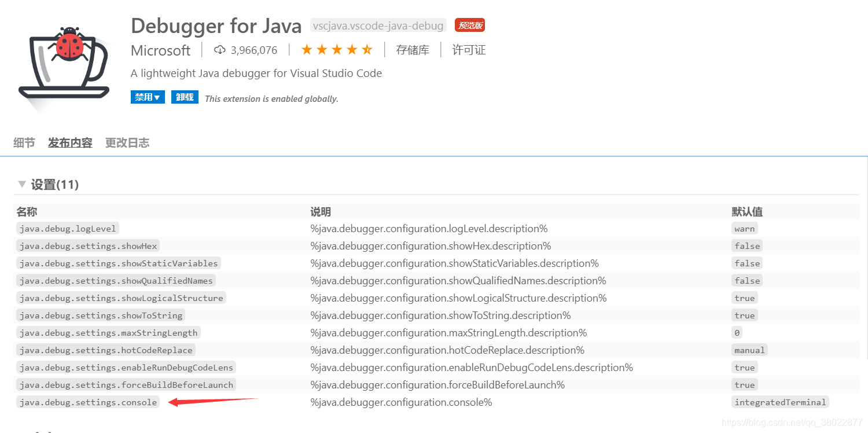The image size is (868, 433).
Task: Click the default value warn
Action: click(x=745, y=229)
